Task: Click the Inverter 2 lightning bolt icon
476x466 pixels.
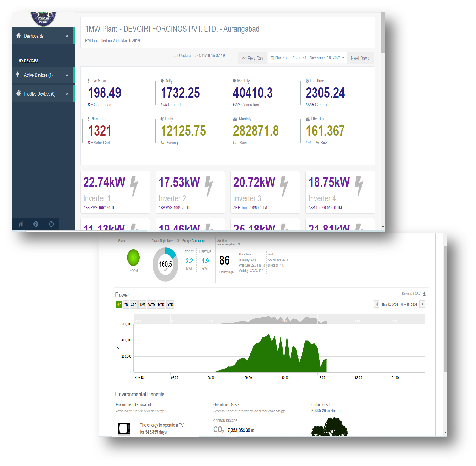Action: [209, 186]
